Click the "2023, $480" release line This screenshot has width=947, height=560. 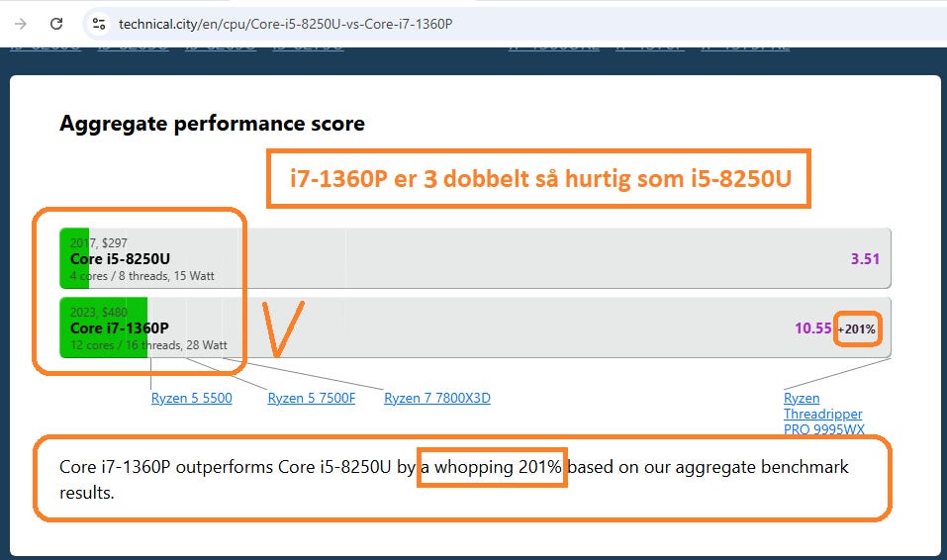pyautogui.click(x=99, y=313)
